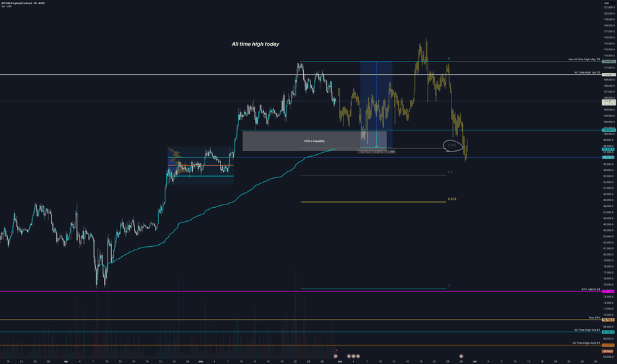This screenshot has width=617, height=364.
Task: Select the 0.618 Fibonacci level label
Action: [x=452, y=199]
